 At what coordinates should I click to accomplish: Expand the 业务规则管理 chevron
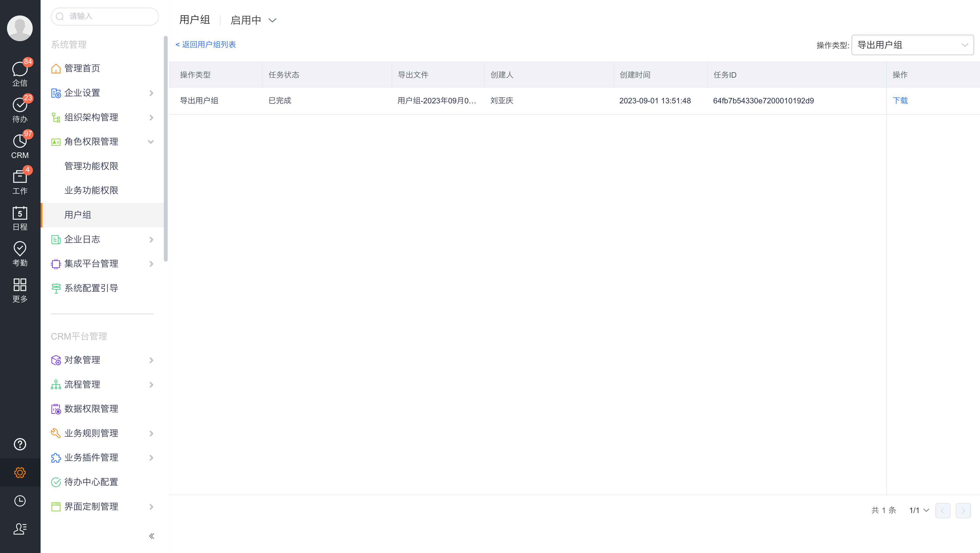point(152,433)
